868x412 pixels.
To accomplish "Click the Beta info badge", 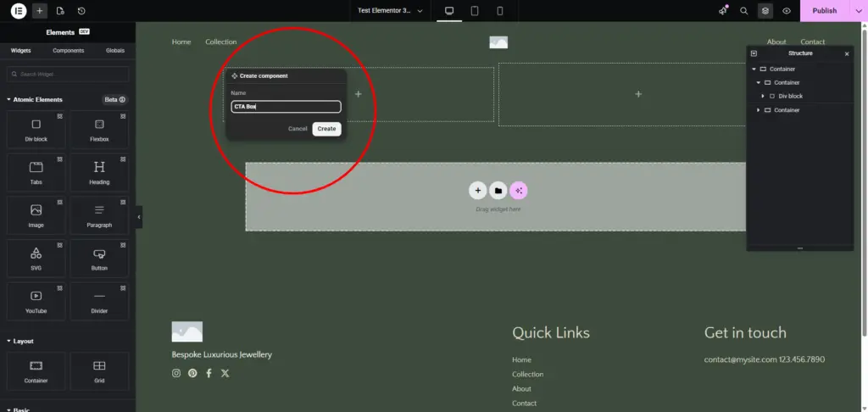I will (114, 100).
